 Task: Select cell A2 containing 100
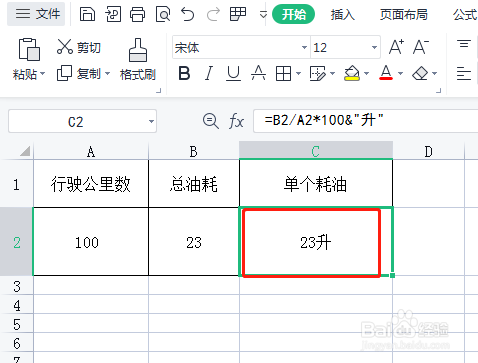click(91, 242)
